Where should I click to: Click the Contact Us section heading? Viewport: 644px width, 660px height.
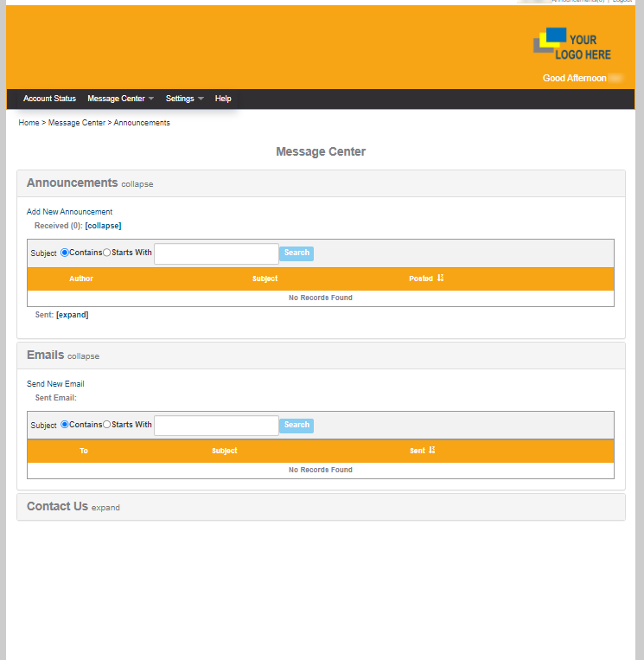57,506
